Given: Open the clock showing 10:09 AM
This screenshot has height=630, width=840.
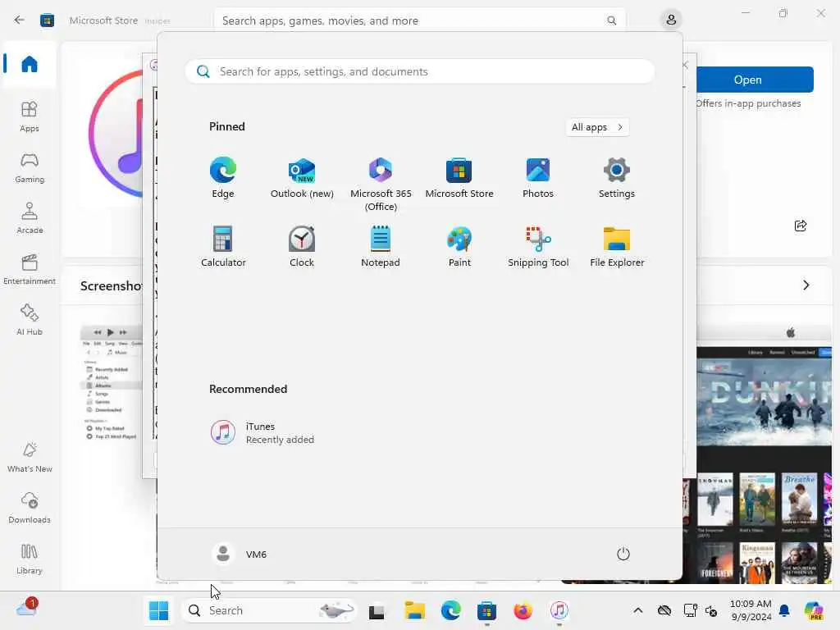Looking at the screenshot, I should point(751,610).
